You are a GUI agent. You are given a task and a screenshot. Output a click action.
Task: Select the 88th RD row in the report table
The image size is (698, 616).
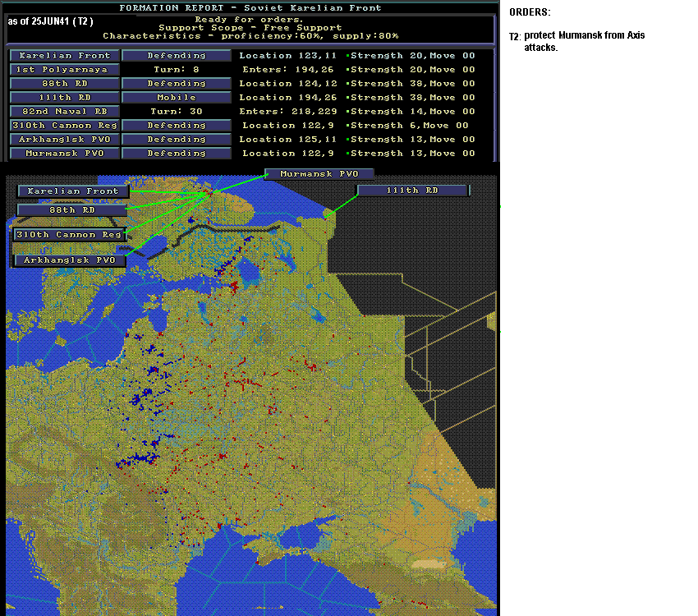tap(65, 84)
